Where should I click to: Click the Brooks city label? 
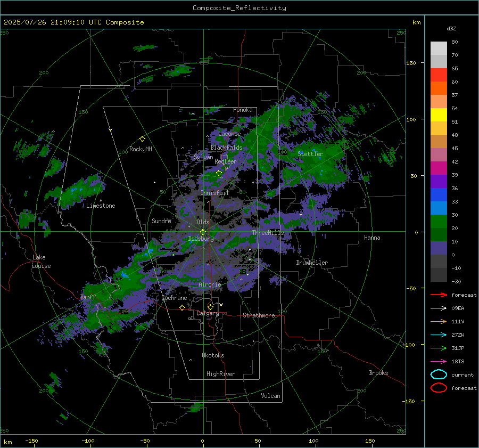[378, 373]
